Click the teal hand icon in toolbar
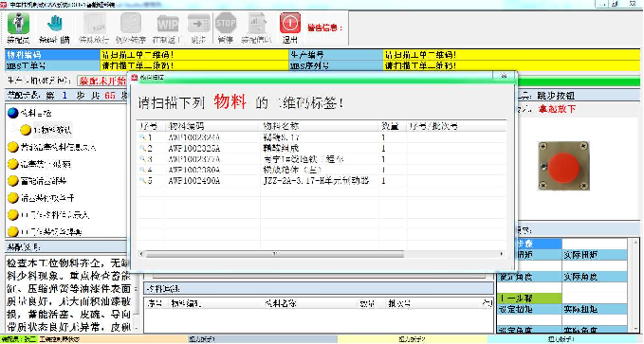Screen dimensions: 644x344 point(55,24)
